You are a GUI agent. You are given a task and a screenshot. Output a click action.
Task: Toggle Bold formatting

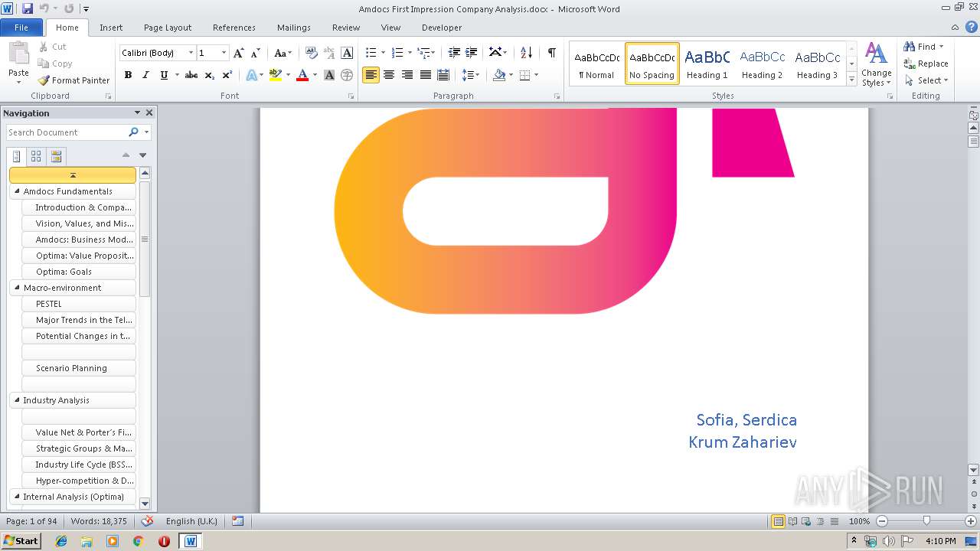(128, 75)
